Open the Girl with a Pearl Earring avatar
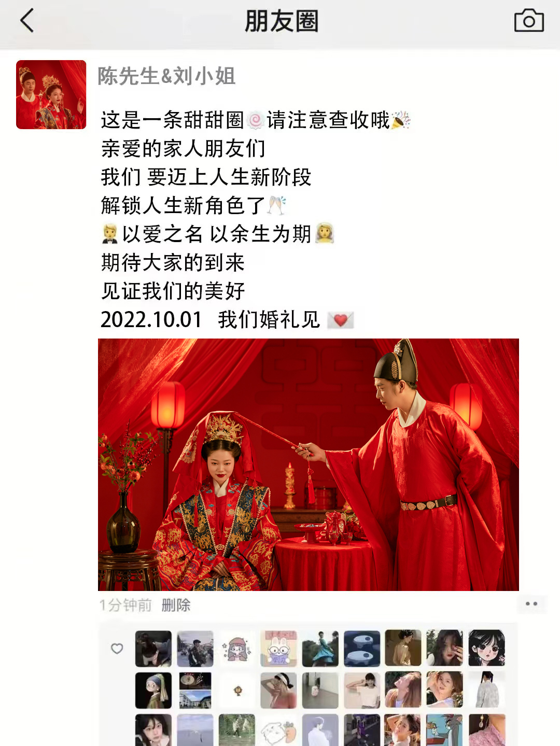The width and height of the screenshot is (560, 746). click(x=153, y=690)
